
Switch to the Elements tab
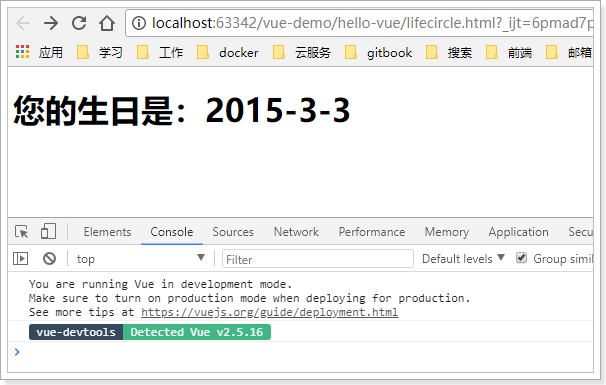click(x=107, y=232)
